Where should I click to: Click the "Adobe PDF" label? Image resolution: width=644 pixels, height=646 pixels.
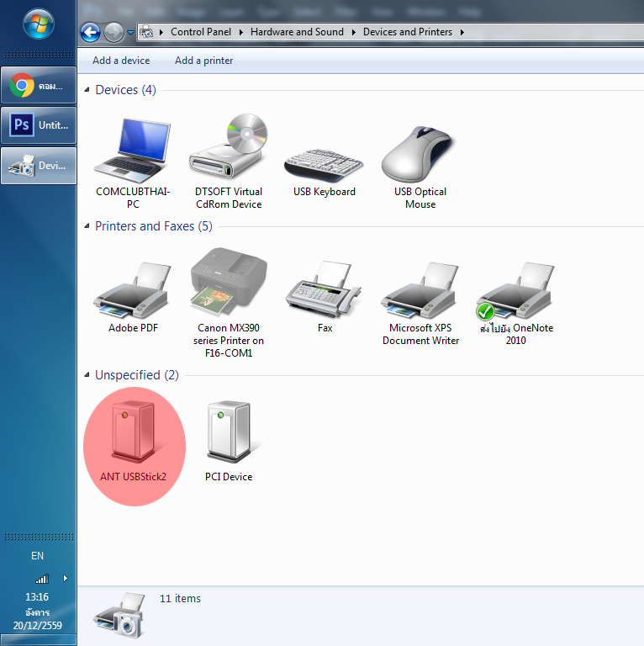click(133, 328)
